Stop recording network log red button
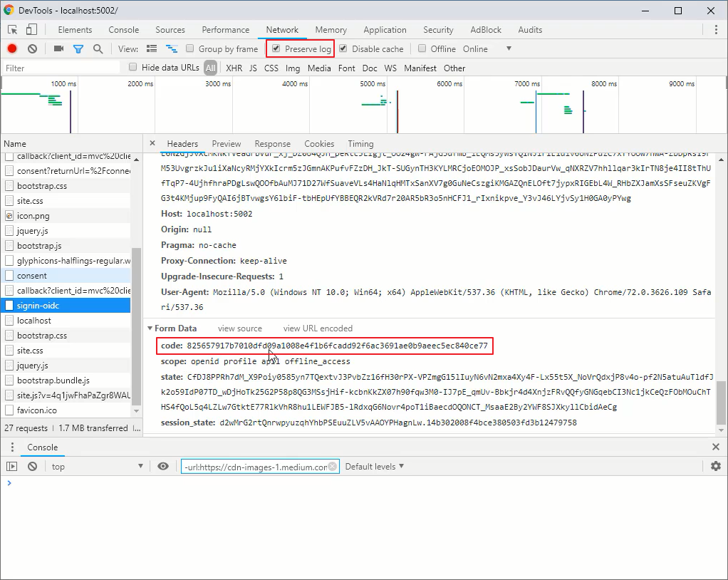This screenshot has width=728, height=580. (12, 48)
